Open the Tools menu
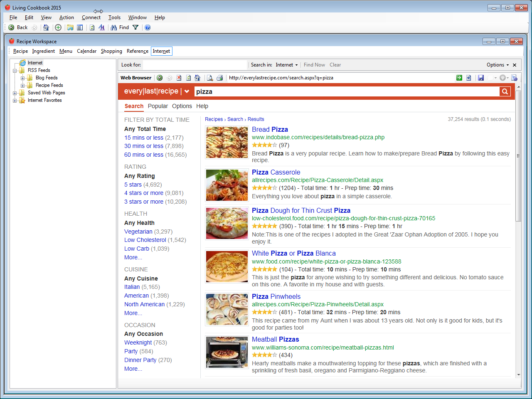 click(x=114, y=17)
